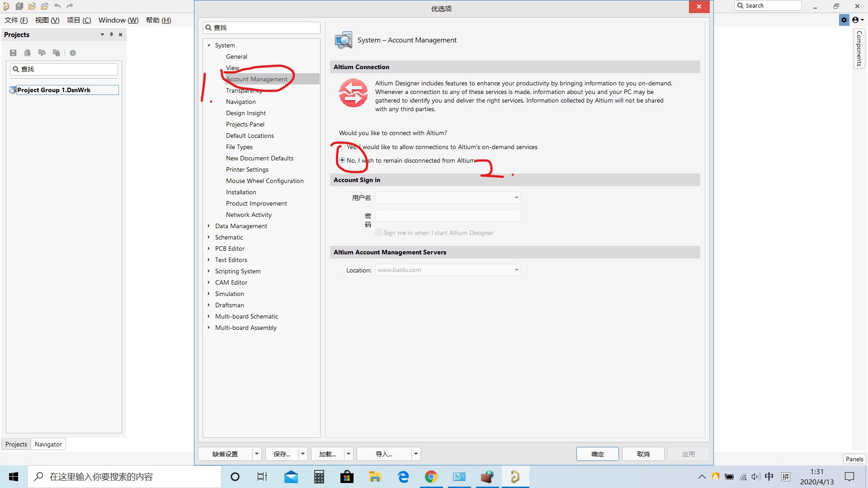Click 缺省设置 defaults button

225,454
